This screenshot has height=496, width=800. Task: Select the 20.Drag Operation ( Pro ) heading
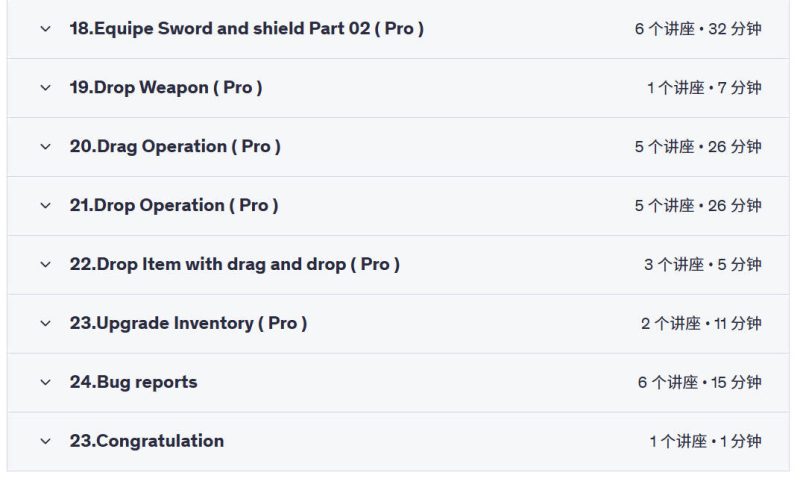point(175,147)
